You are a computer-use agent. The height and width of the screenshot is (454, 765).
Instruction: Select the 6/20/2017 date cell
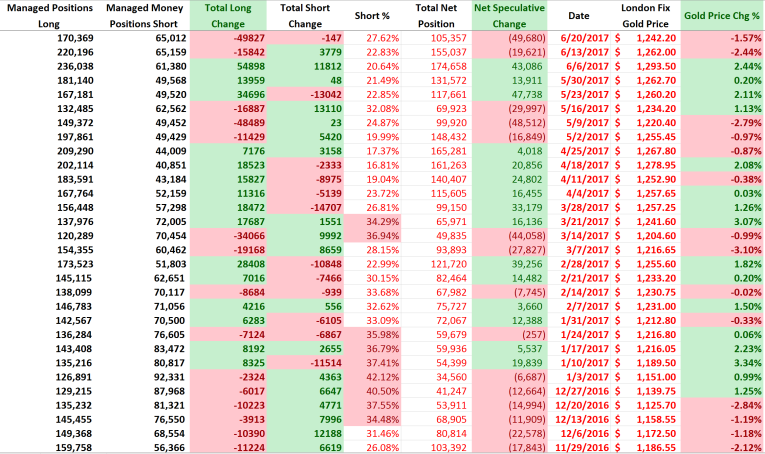click(x=582, y=37)
